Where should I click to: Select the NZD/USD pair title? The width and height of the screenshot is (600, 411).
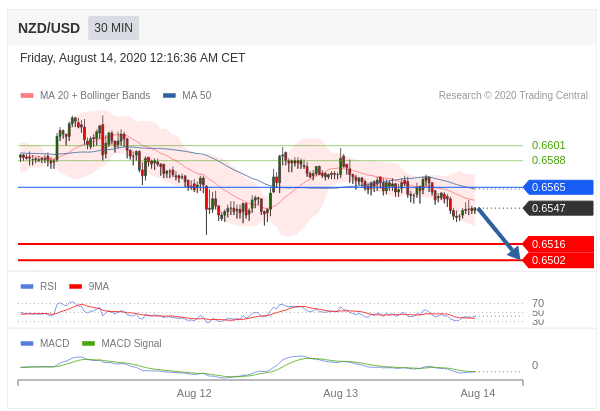(49, 28)
